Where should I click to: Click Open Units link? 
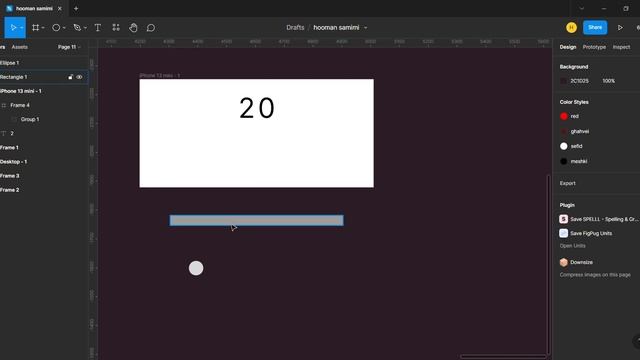click(x=573, y=246)
